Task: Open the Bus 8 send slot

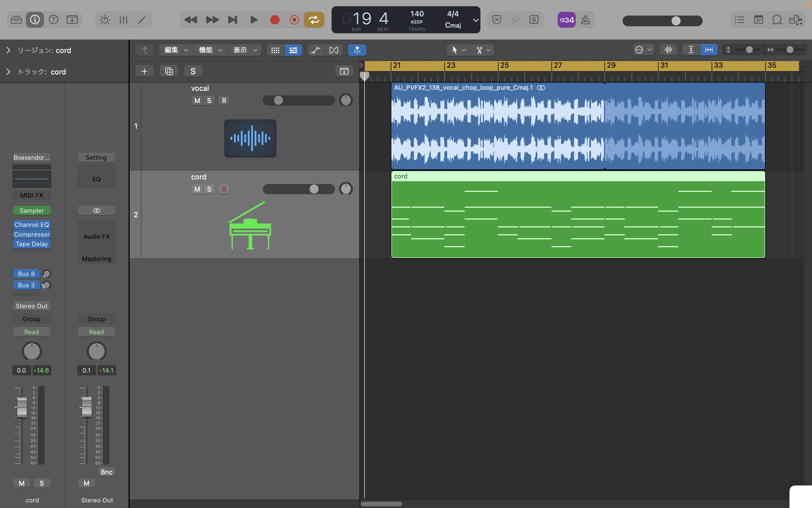Action: click(x=26, y=274)
